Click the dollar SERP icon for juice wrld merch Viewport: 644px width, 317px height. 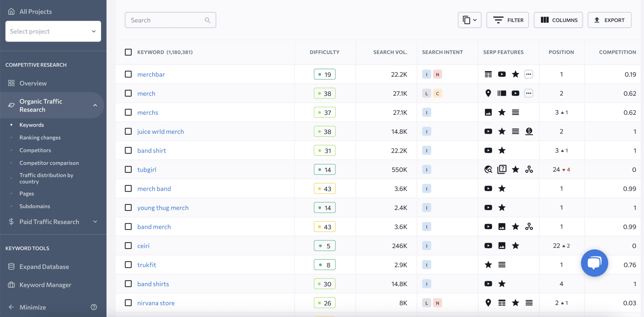[529, 131]
